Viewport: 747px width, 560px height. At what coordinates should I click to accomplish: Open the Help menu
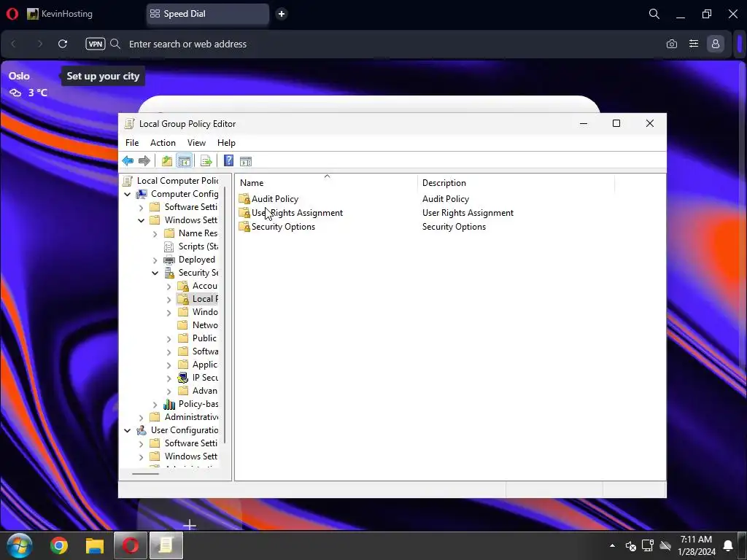pos(226,143)
